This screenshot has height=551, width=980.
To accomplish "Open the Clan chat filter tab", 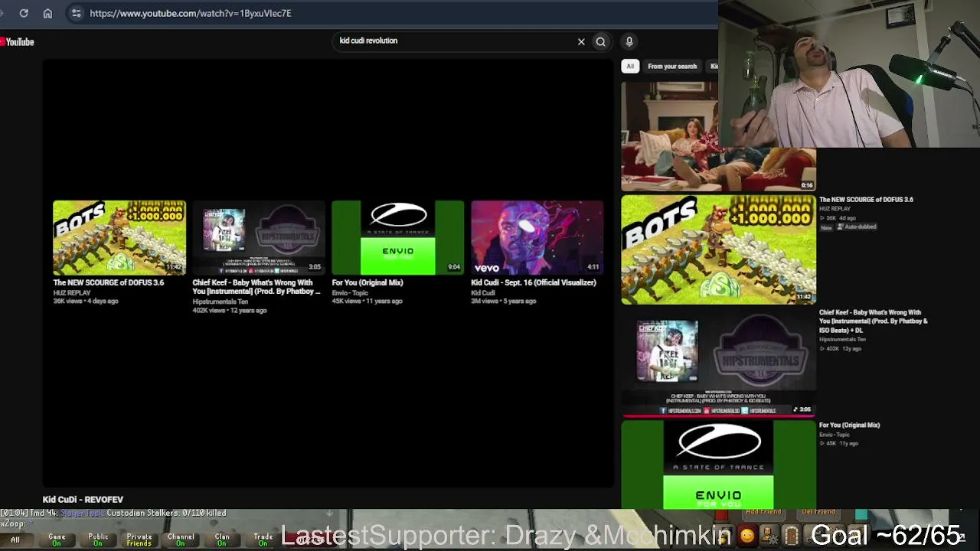I will click(222, 540).
